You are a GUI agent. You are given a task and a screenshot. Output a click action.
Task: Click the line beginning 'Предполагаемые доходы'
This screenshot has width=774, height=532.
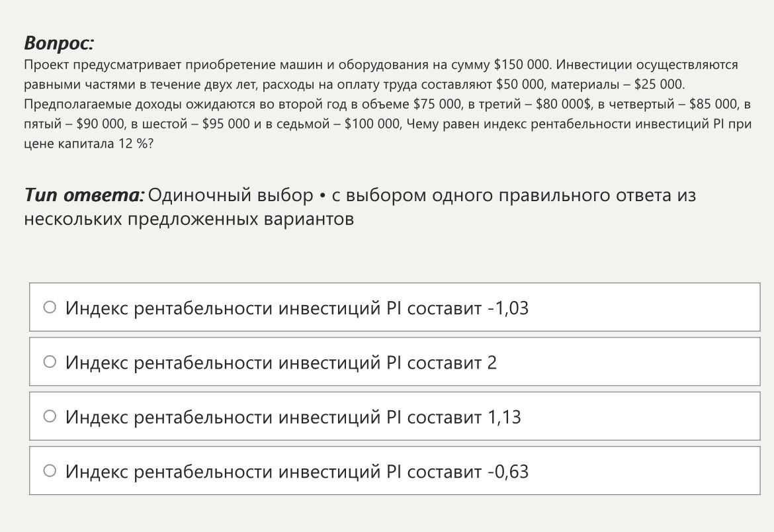pyautogui.click(x=387, y=105)
